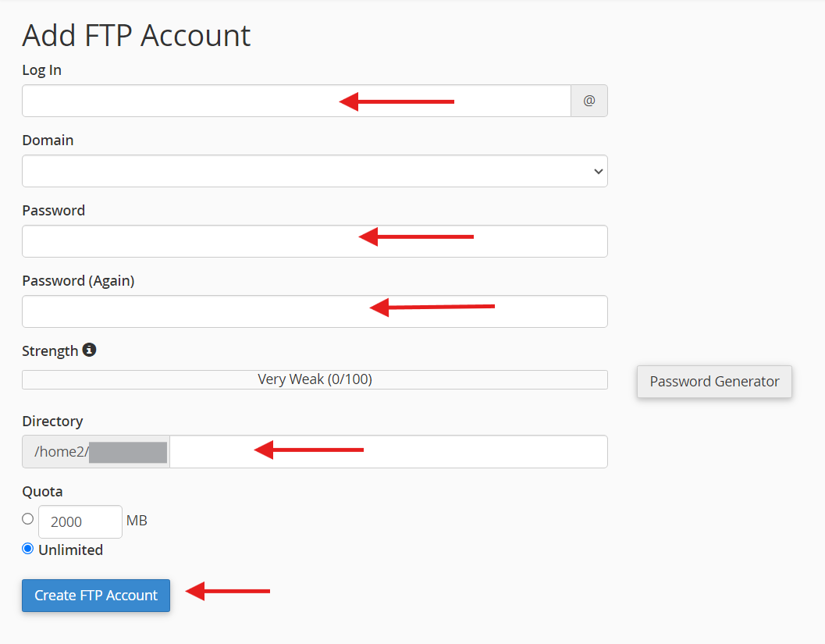Click the Strength label
The image size is (825, 644).
click(x=50, y=351)
